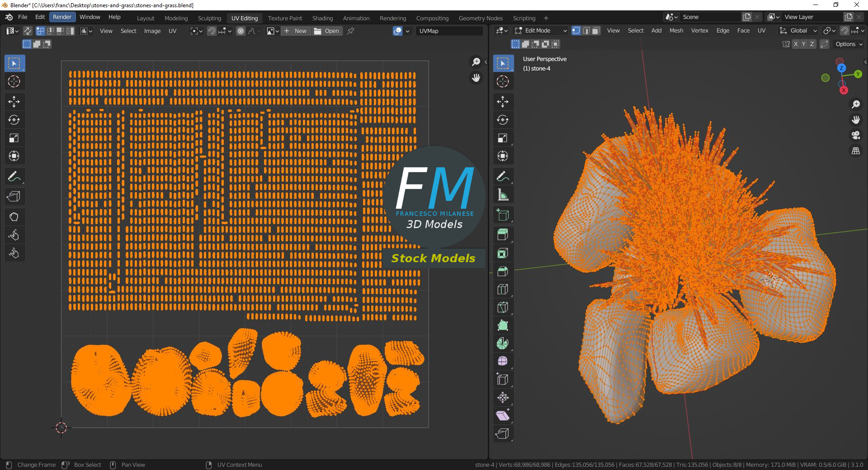This screenshot has width=868, height=470.
Task: Pick the Relax tool in UV editor
Action: point(14,235)
